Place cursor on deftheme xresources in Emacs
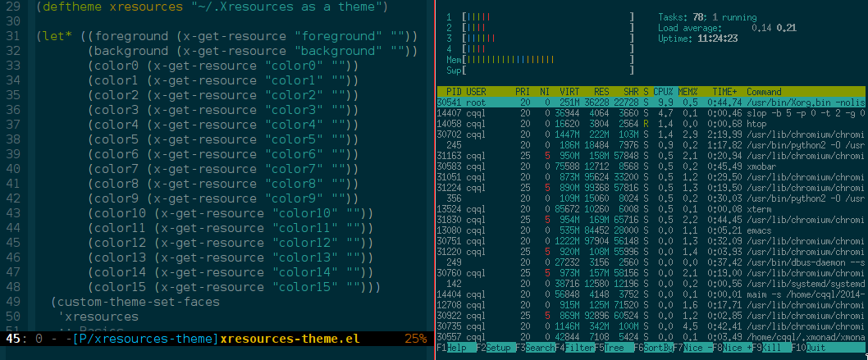The width and height of the screenshot is (868, 360). click(x=100, y=7)
